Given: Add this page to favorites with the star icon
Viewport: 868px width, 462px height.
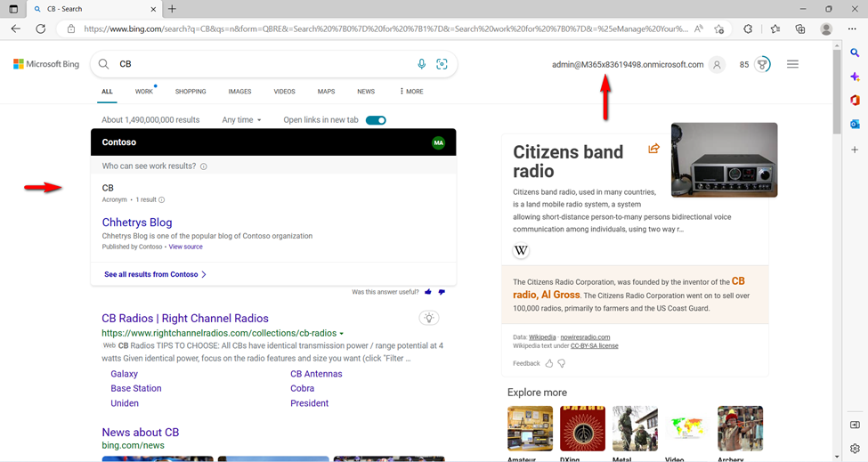Looking at the screenshot, I should [719, 28].
